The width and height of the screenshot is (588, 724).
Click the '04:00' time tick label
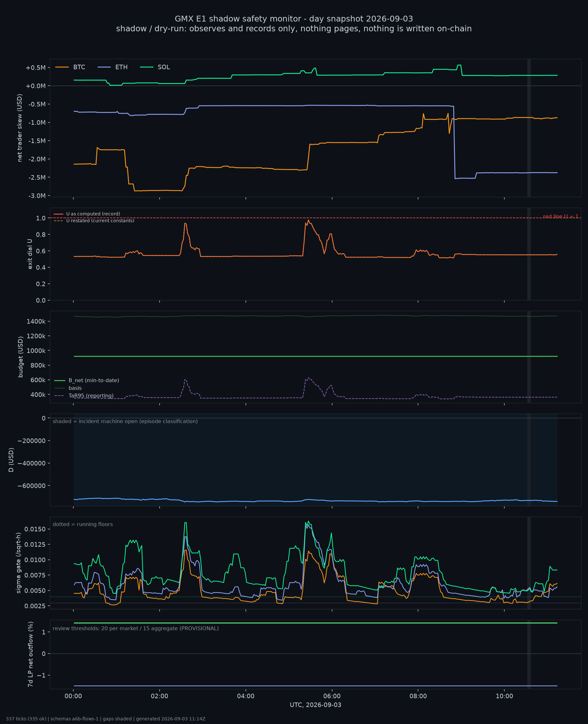pos(246,697)
